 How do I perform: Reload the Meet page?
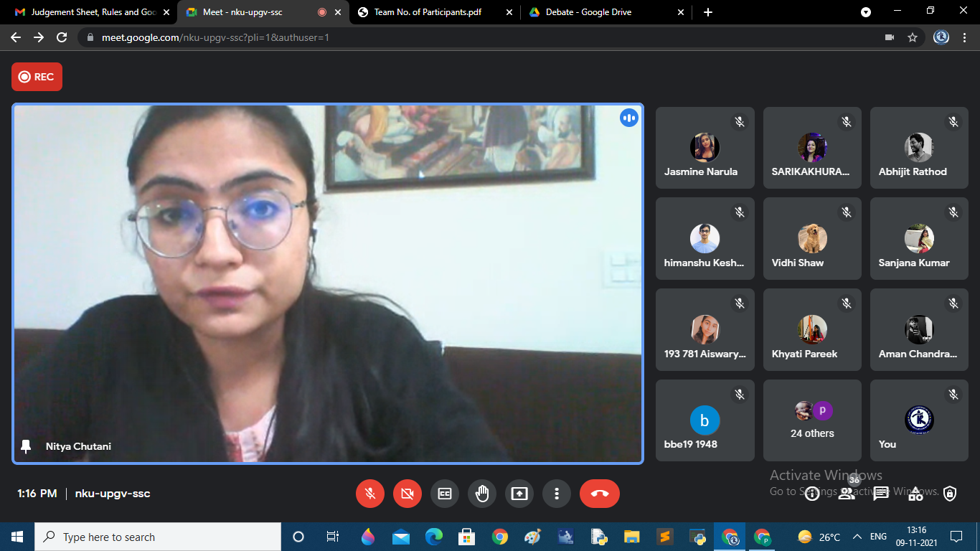[62, 37]
